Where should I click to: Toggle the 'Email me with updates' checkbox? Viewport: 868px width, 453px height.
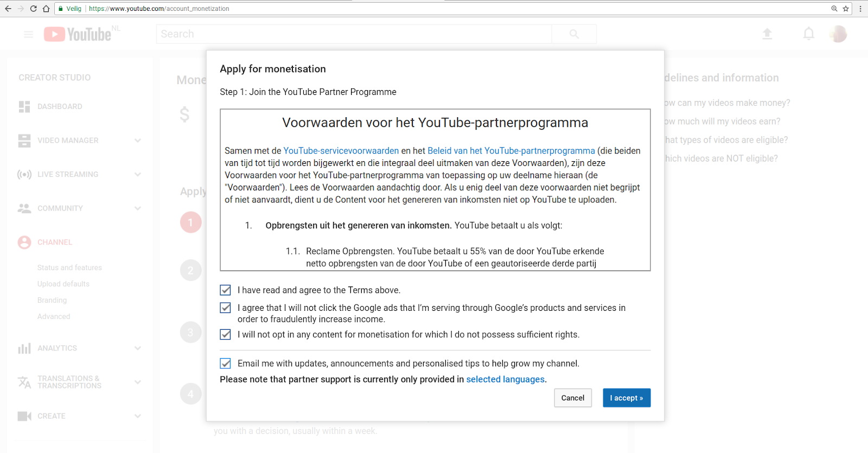[226, 363]
